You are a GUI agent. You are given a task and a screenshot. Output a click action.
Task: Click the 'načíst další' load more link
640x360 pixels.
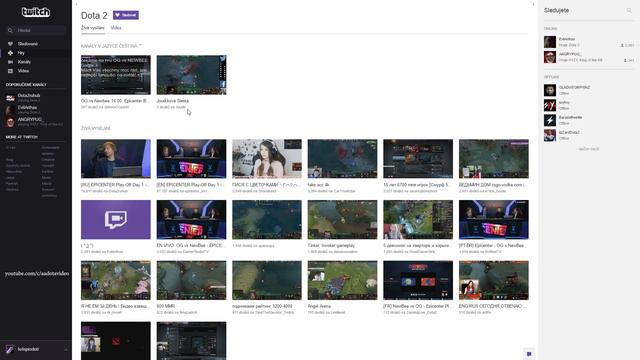(x=589, y=149)
